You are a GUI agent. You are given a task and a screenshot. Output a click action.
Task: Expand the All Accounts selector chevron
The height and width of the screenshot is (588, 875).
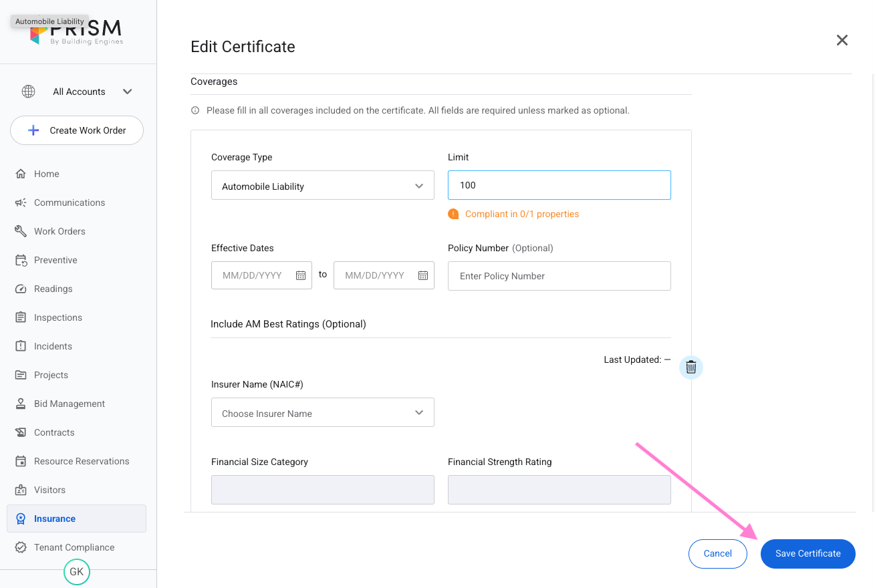[128, 92]
